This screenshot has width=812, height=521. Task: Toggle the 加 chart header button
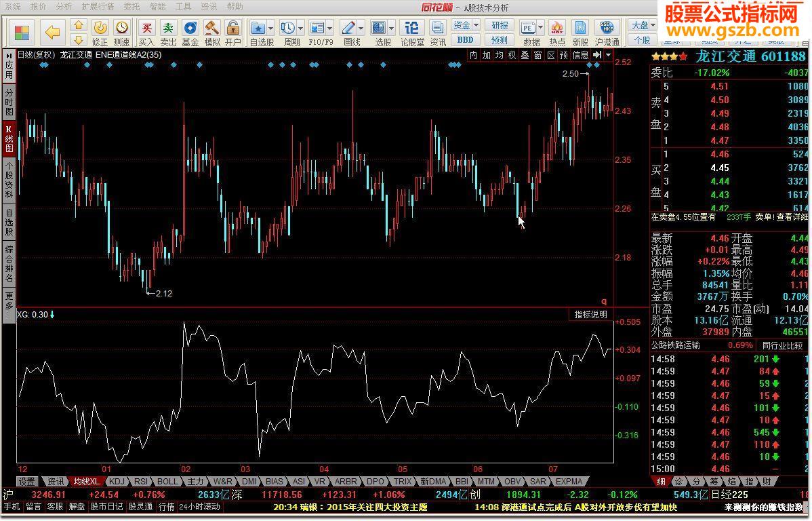(486, 55)
